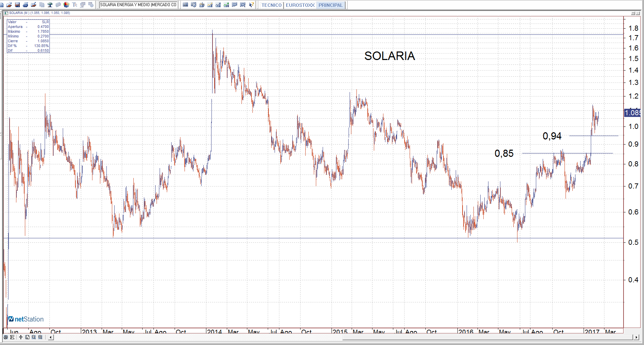The width and height of the screenshot is (644, 345).
Task: Open print preview magnifier icon
Action: tap(34, 5)
